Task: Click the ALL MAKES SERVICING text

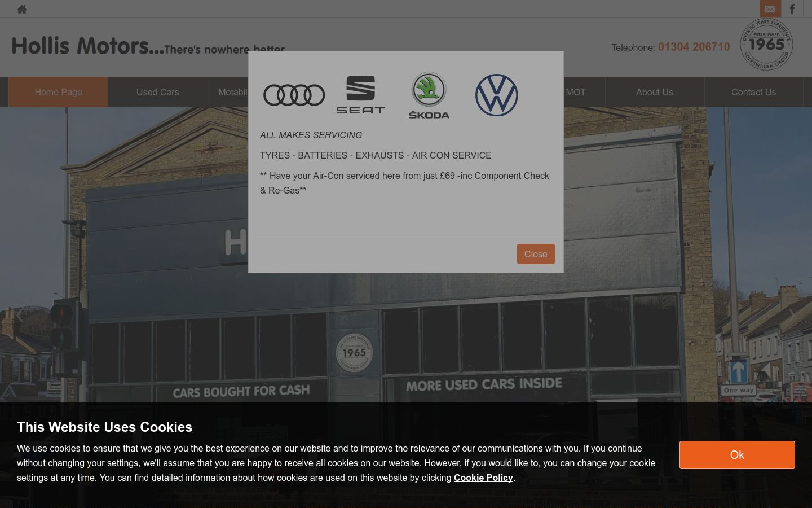Action: 311,135
